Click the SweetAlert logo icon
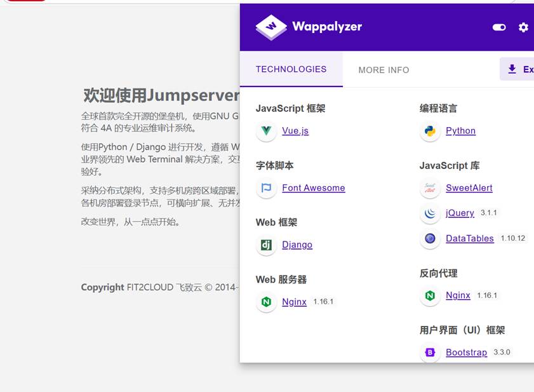The width and height of the screenshot is (534, 392). 430,188
